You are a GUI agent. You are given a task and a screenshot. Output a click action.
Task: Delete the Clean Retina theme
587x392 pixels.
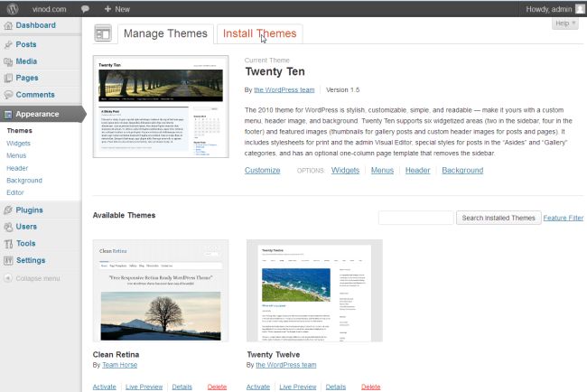click(217, 387)
